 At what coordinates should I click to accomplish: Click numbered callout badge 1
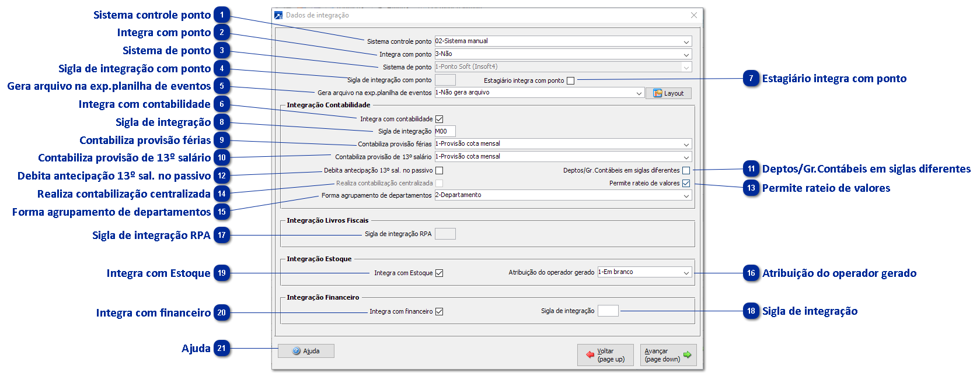(222, 15)
